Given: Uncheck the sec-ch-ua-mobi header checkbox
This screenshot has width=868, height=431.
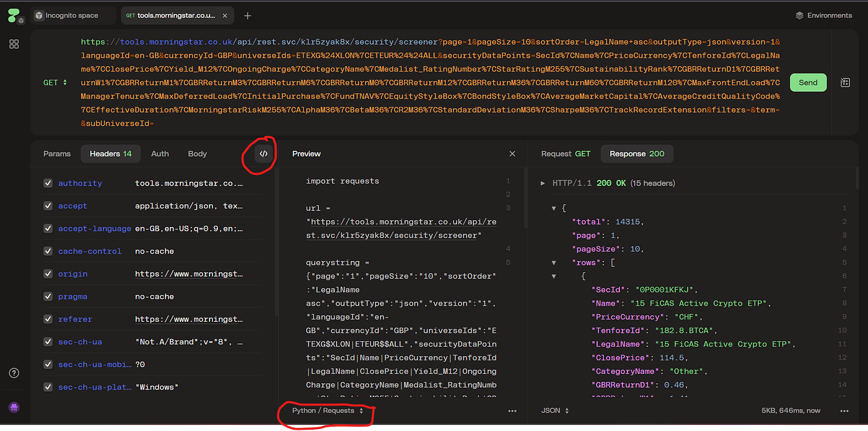Looking at the screenshot, I should click(x=48, y=365).
